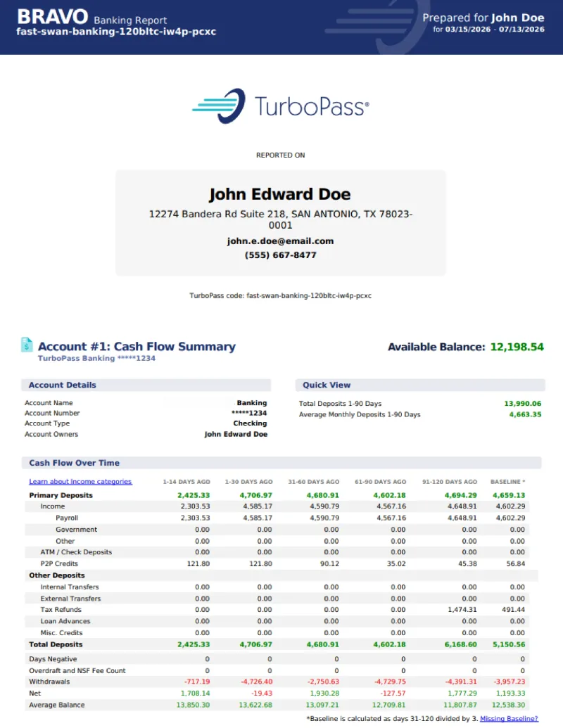This screenshot has width=563, height=728.
Task: Select Net value -127.57
Action: click(x=393, y=693)
